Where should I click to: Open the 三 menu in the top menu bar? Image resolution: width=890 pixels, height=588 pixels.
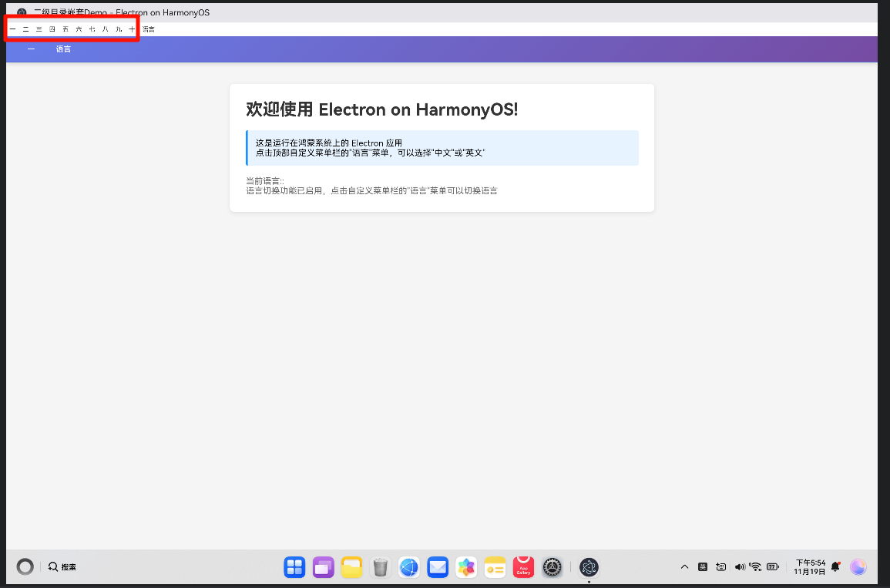(39, 29)
